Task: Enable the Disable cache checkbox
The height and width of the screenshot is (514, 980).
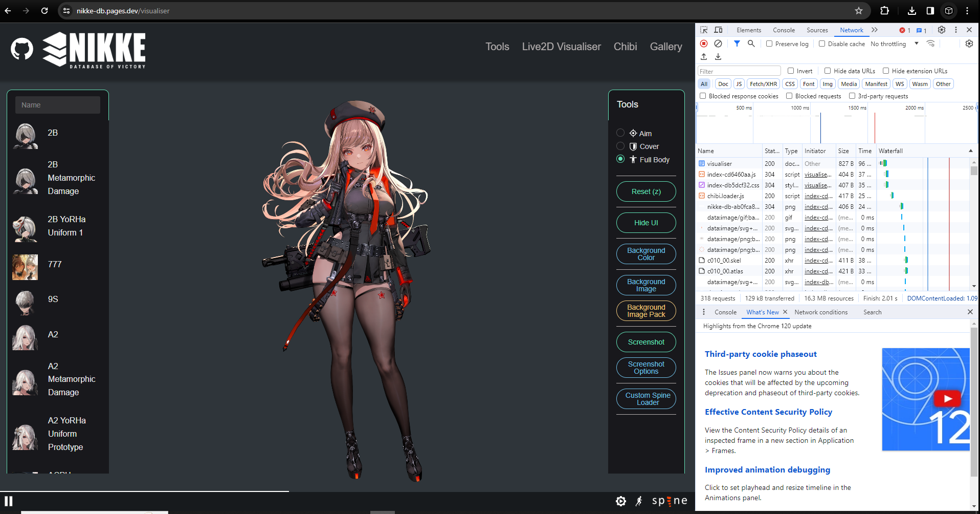Action: [x=822, y=44]
